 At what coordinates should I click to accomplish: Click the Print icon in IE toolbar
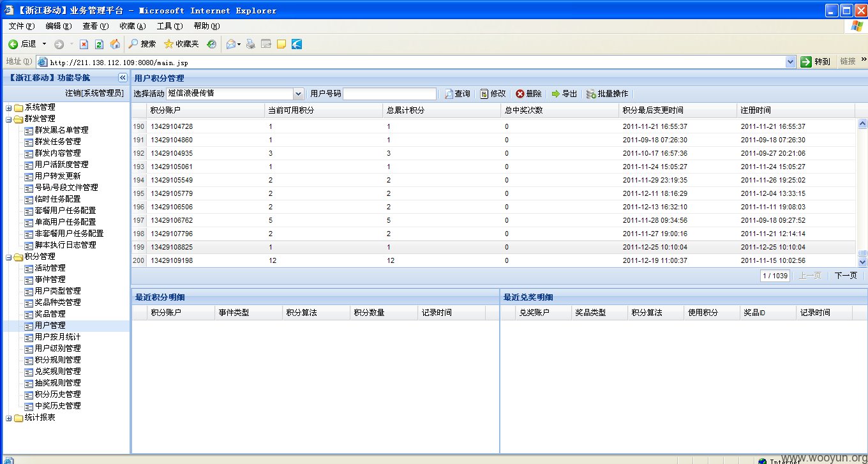[x=251, y=44]
